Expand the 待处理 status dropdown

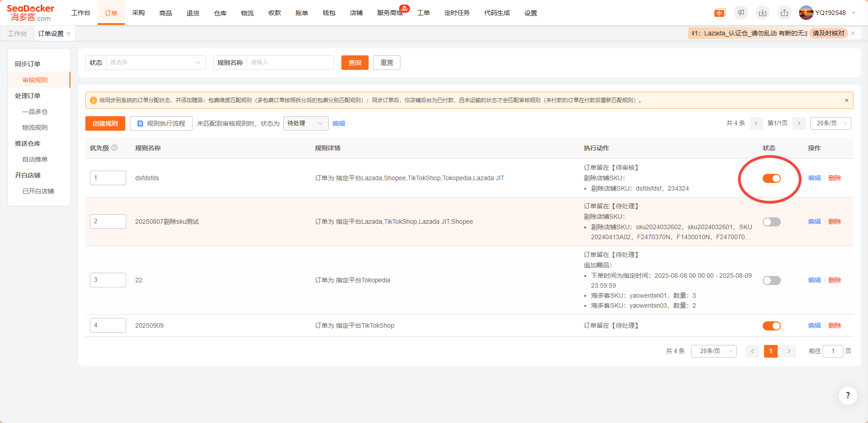[306, 123]
